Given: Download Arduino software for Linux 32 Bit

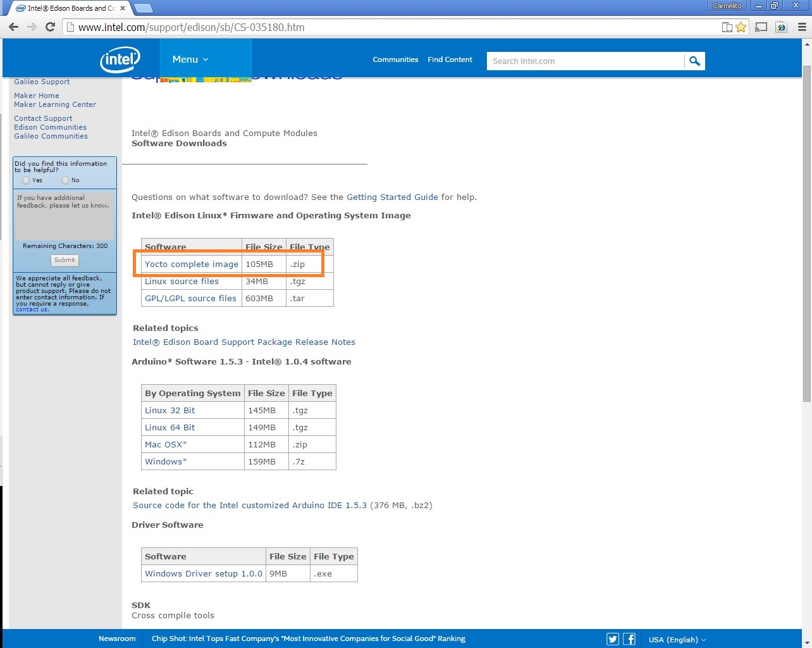Looking at the screenshot, I should 169,410.
